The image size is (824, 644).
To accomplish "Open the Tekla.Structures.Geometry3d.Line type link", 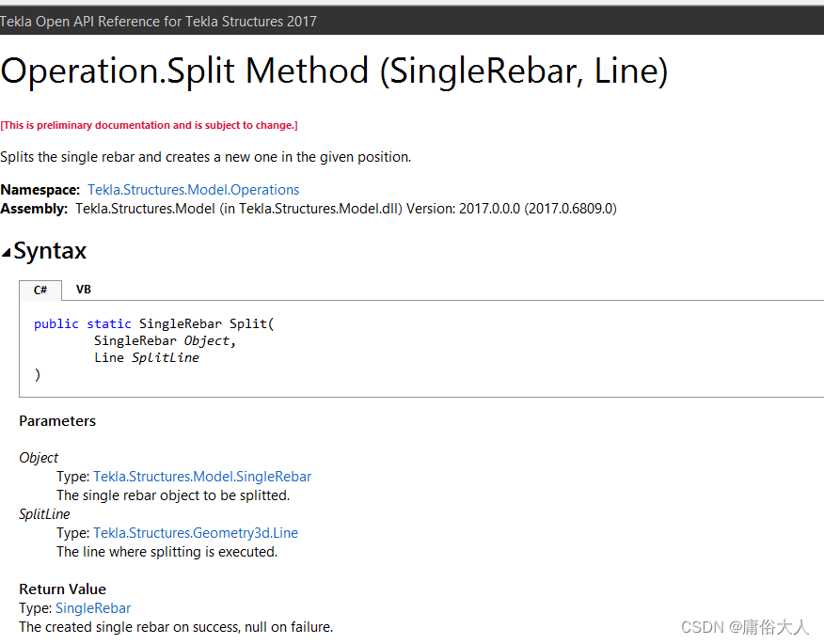I will [196, 532].
